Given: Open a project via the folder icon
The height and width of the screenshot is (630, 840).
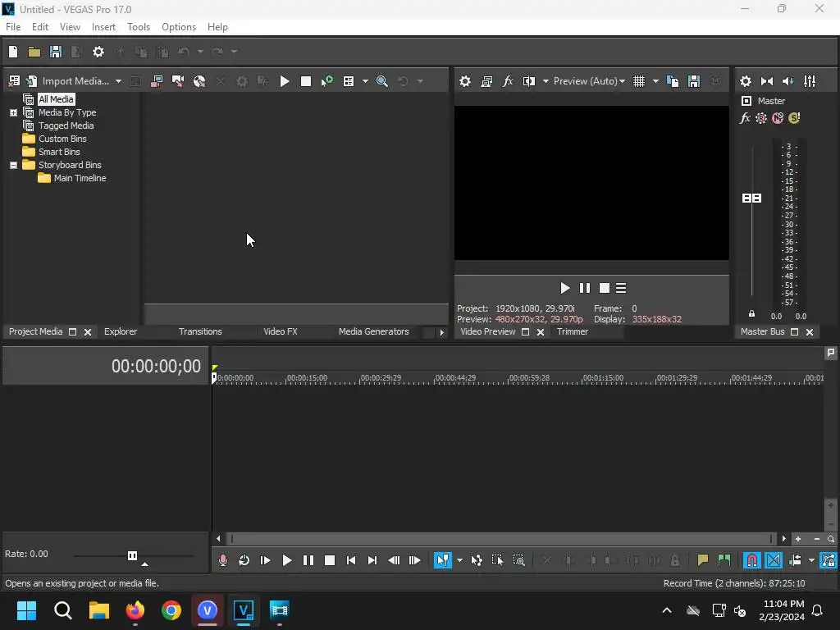Looking at the screenshot, I should pyautogui.click(x=34, y=52).
